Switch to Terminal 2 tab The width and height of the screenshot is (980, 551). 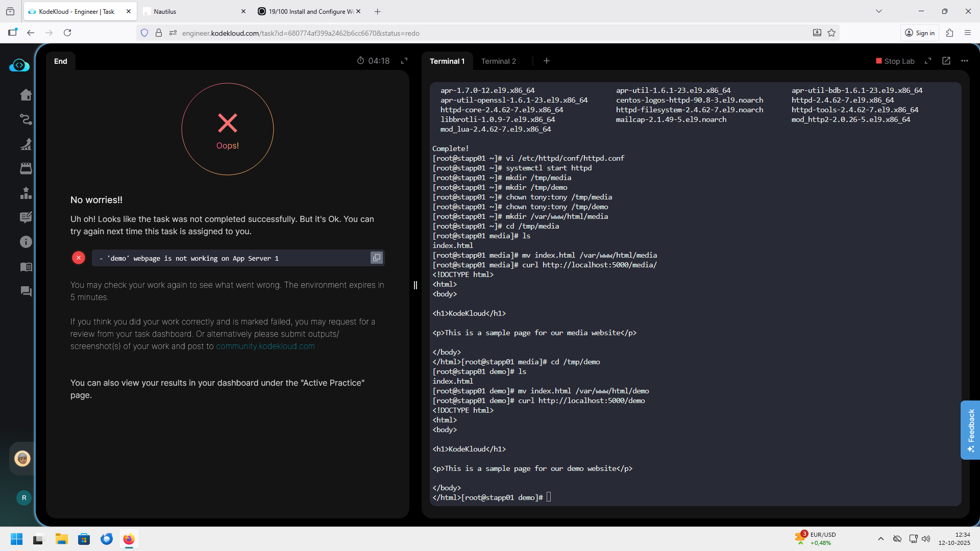(498, 61)
